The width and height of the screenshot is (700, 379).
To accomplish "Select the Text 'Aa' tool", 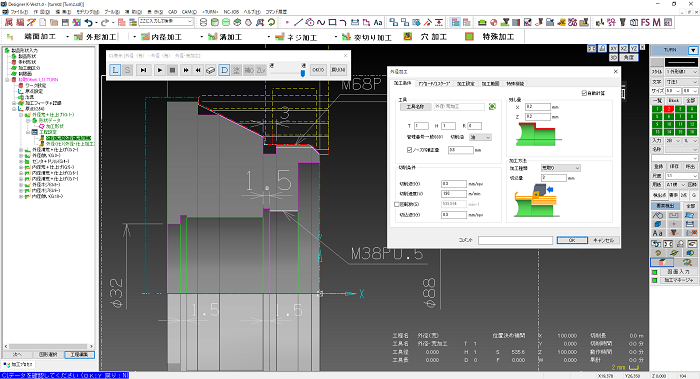I will [378, 22].
